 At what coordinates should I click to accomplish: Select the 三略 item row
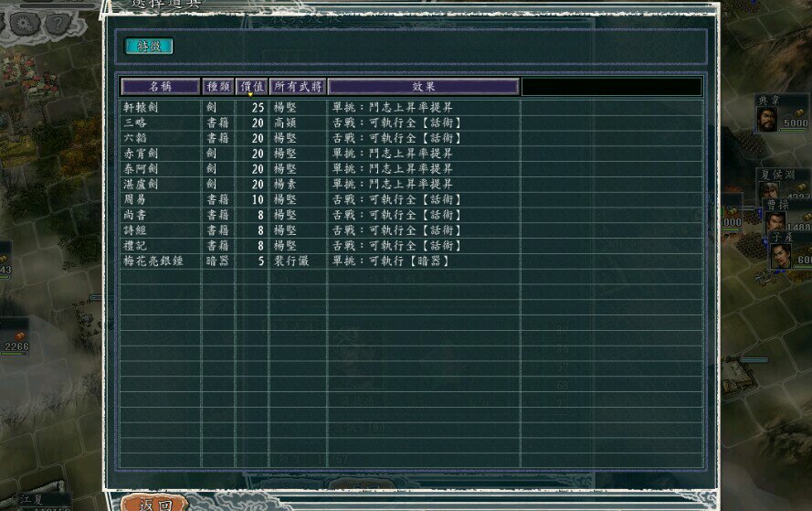411,122
